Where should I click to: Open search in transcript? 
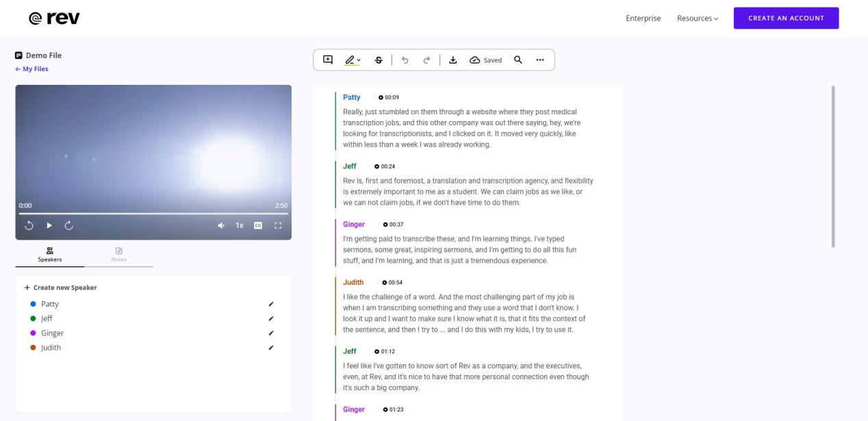tap(518, 60)
